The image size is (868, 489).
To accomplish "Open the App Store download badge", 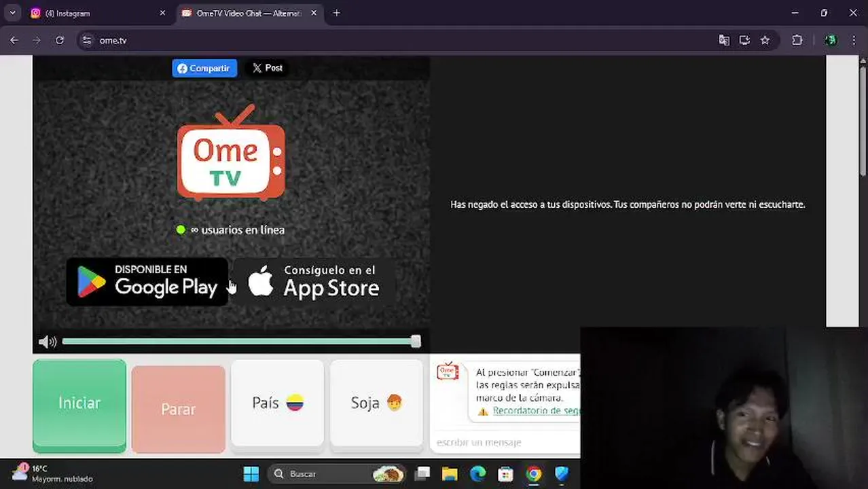I will [314, 281].
